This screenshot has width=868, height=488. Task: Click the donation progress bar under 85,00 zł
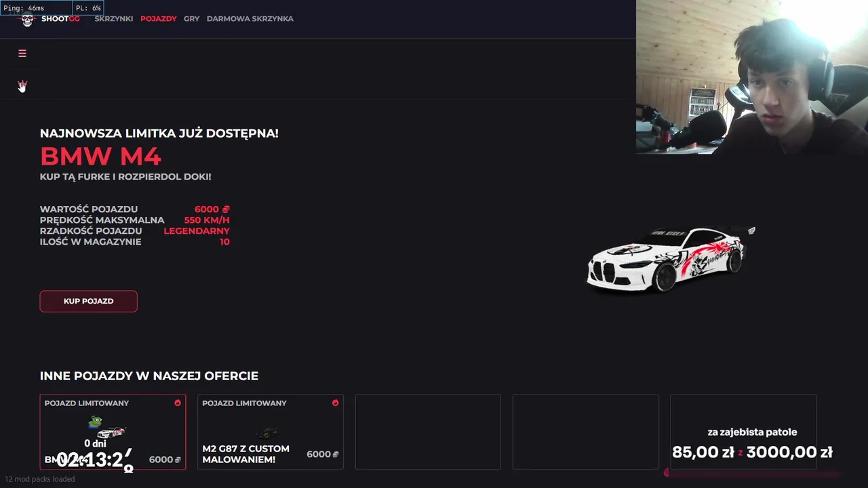(752, 473)
